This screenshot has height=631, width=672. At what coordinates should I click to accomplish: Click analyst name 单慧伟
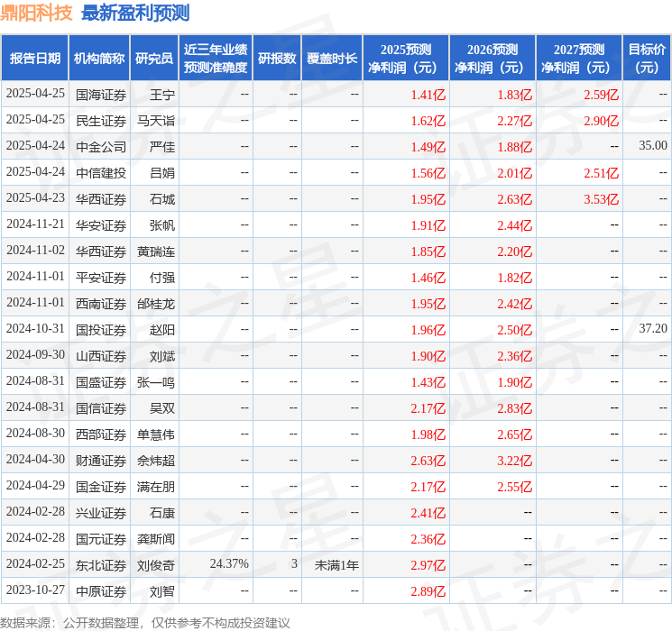click(x=155, y=434)
